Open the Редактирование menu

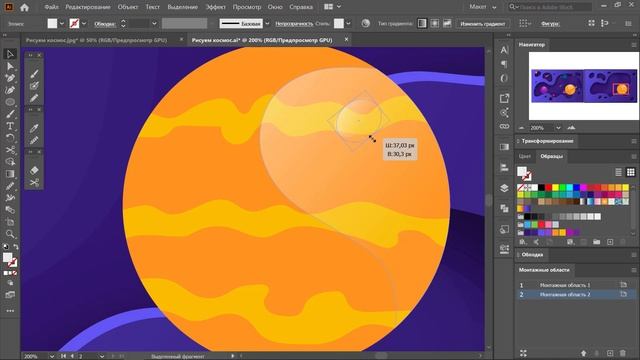[88, 7]
